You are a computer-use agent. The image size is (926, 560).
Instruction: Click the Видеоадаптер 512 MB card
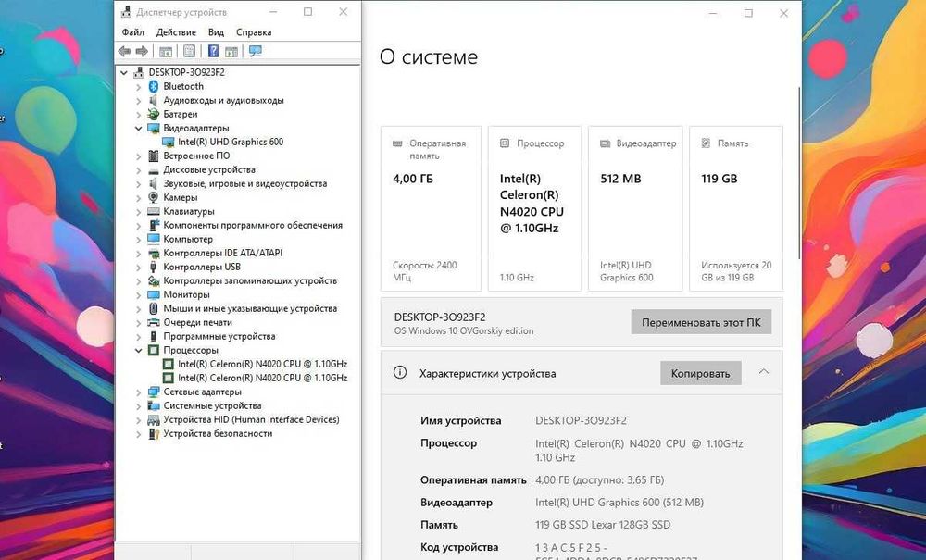[x=635, y=208]
